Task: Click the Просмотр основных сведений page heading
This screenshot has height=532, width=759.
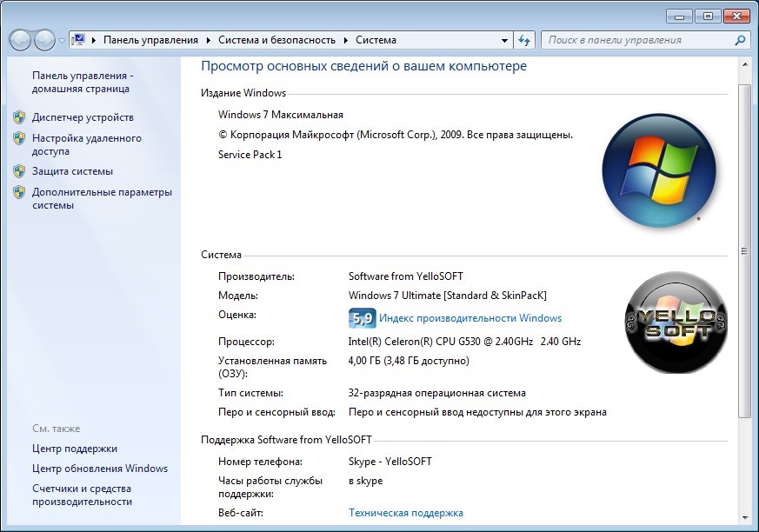Action: tap(363, 66)
